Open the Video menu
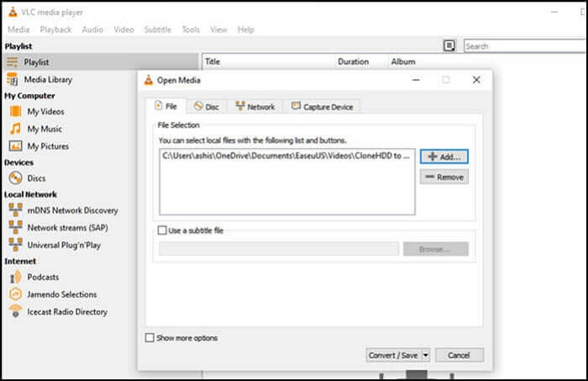The image size is (588, 381). [123, 29]
